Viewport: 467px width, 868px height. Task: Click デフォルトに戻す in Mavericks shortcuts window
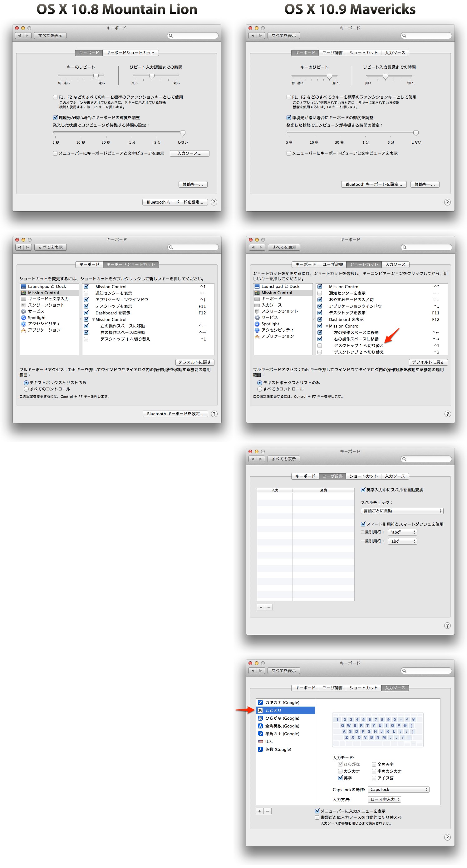coord(428,362)
